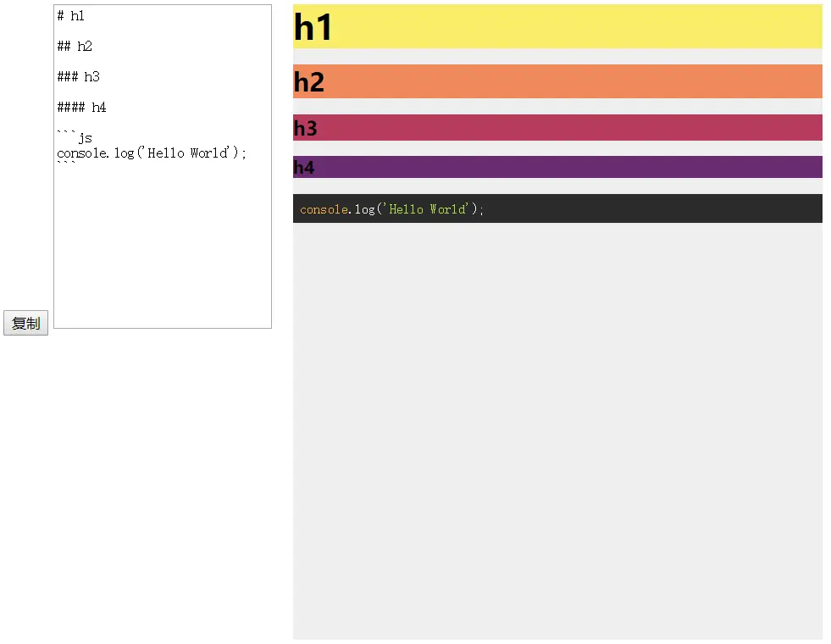Click the "### h3" markdown source line
Image resolution: width=831 pixels, height=644 pixels.
[x=79, y=77]
